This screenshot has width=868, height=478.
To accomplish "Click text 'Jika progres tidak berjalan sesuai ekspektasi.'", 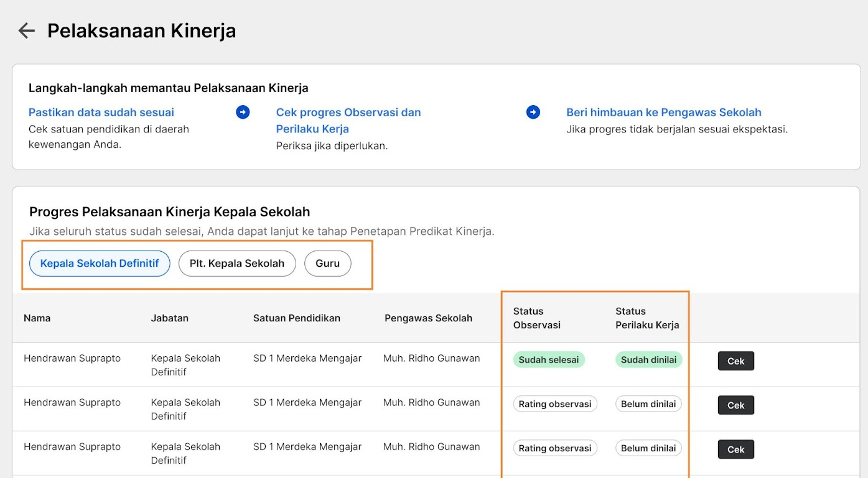I will 677,129.
